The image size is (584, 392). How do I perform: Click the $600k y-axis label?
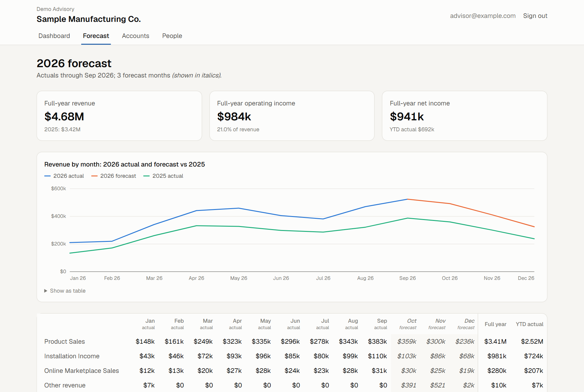58,189
